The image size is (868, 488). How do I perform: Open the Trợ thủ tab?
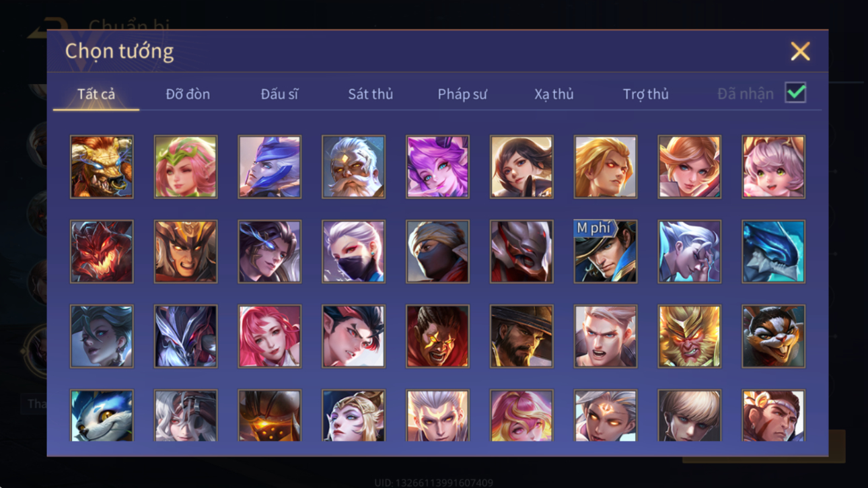click(x=645, y=94)
